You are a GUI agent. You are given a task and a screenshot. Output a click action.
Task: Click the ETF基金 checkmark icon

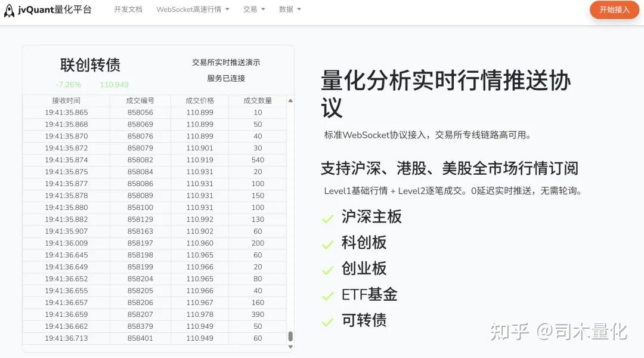[x=327, y=294]
